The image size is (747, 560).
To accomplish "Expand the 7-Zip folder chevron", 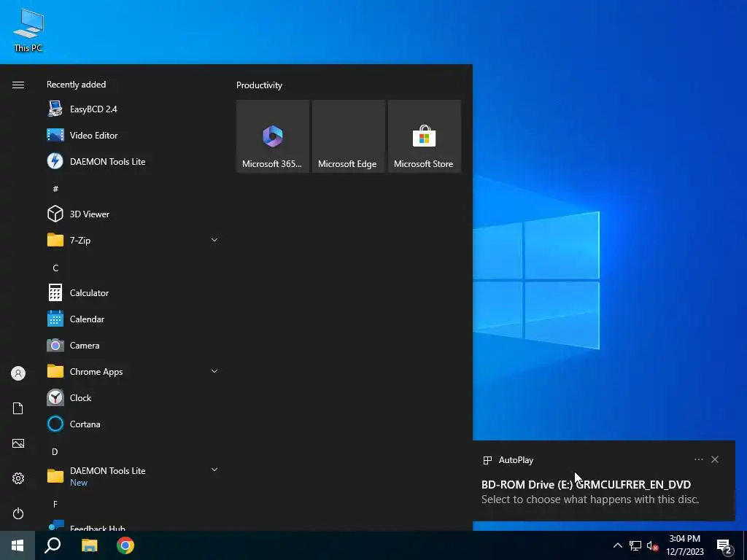I will (x=214, y=240).
